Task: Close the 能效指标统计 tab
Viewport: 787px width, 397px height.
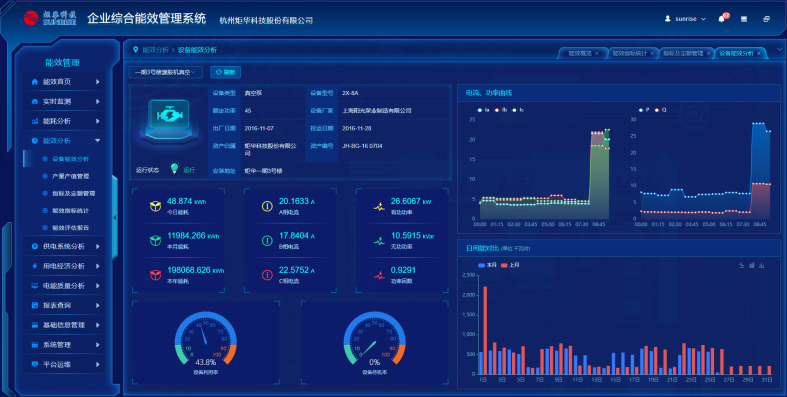Action: (652, 53)
